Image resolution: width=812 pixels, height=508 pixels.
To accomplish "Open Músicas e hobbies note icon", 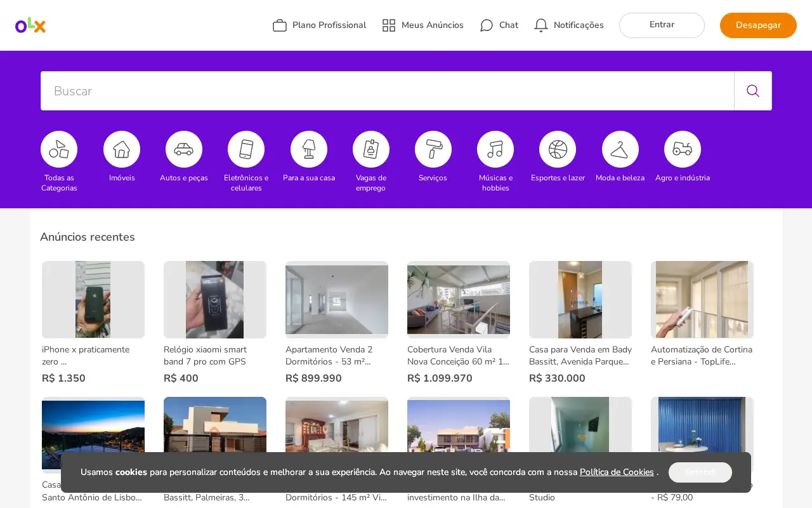I will tap(495, 149).
